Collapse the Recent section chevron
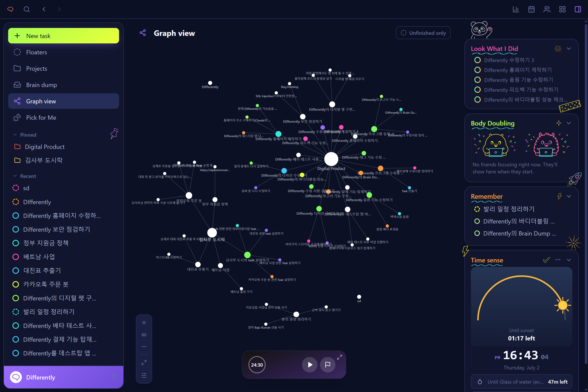 (x=15, y=176)
